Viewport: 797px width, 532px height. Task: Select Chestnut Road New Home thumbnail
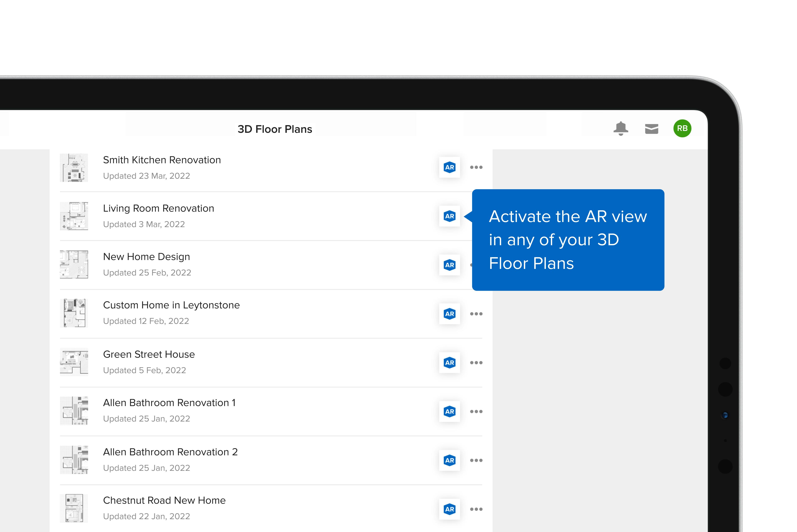coord(74,508)
